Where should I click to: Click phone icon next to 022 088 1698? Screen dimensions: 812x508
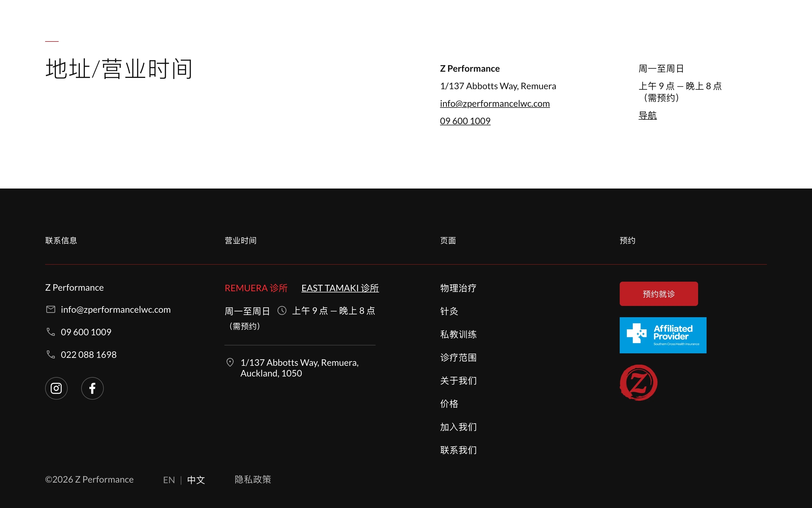51,354
